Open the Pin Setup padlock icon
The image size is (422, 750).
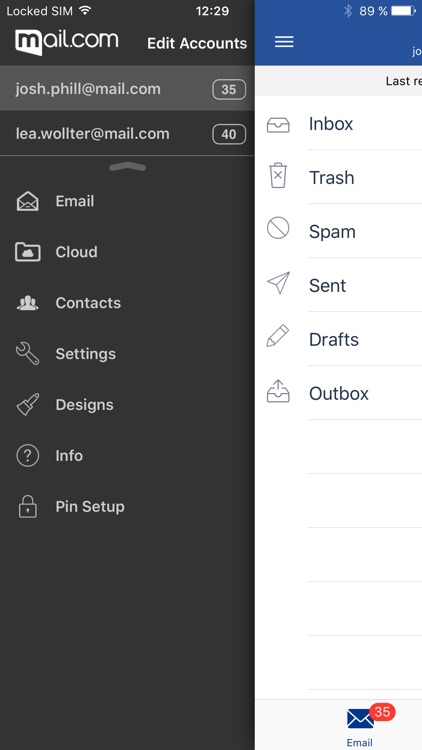[28, 507]
